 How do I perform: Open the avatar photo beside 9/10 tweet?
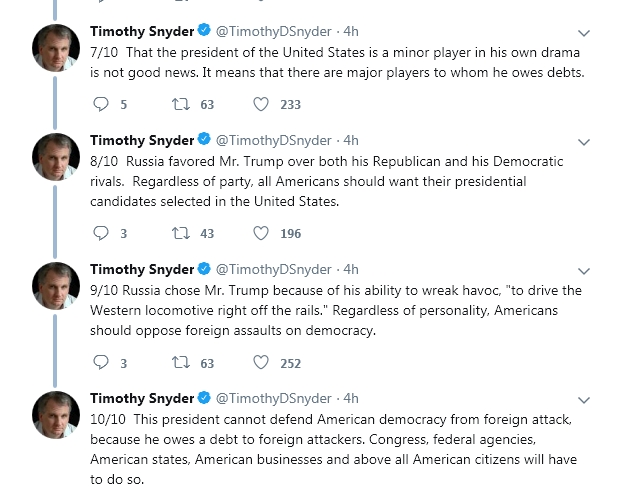[57, 286]
